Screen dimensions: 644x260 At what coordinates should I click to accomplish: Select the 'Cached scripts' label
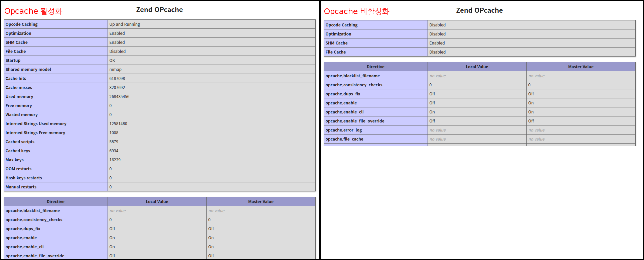(20, 142)
